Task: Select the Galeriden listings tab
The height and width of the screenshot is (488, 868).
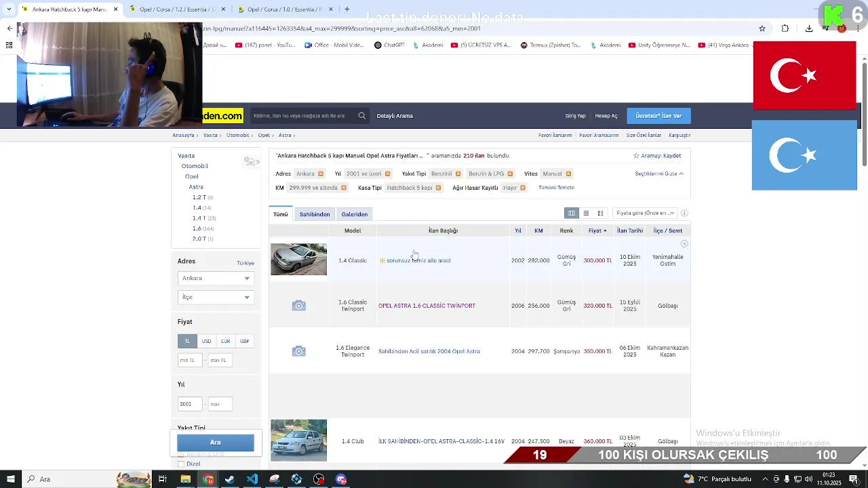Action: tap(355, 214)
